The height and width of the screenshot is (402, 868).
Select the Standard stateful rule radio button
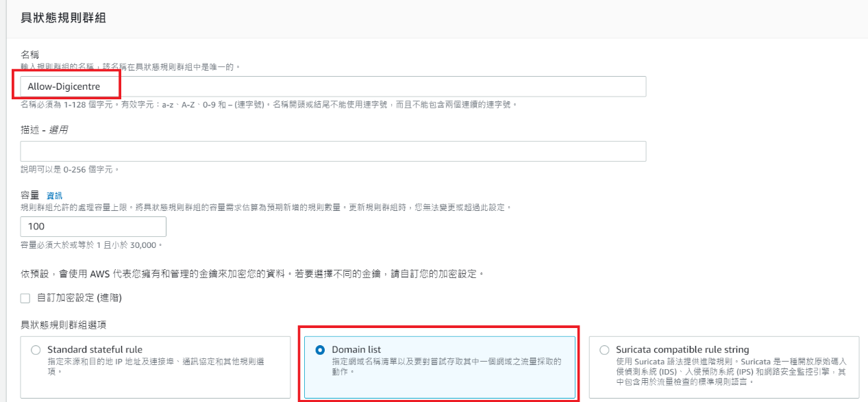coord(36,350)
